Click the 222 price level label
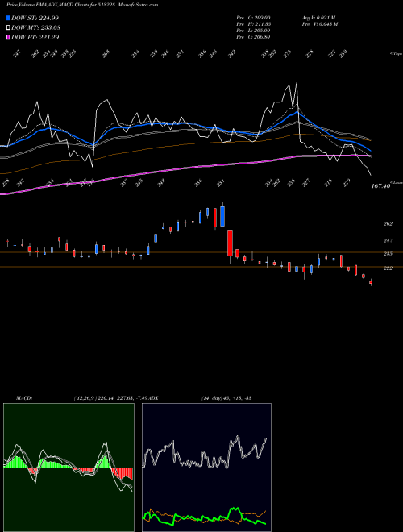Image resolution: width=403 pixels, height=532 pixels. [x=388, y=268]
